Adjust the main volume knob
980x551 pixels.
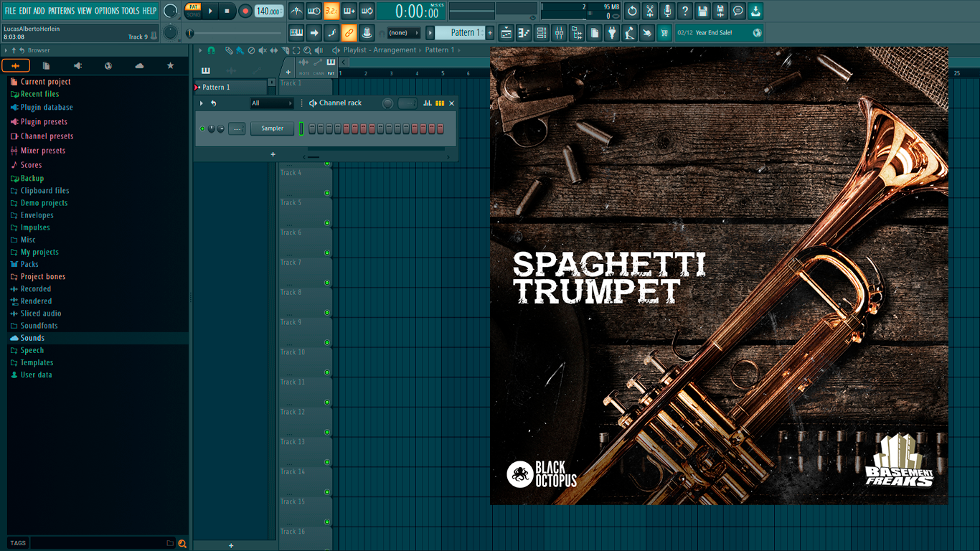(170, 11)
